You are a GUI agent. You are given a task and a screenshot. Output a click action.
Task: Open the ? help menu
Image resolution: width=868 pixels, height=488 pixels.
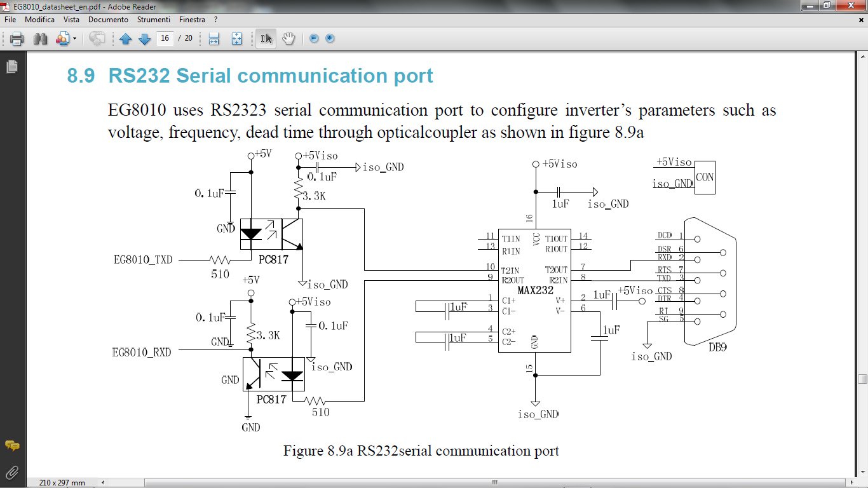[x=216, y=20]
